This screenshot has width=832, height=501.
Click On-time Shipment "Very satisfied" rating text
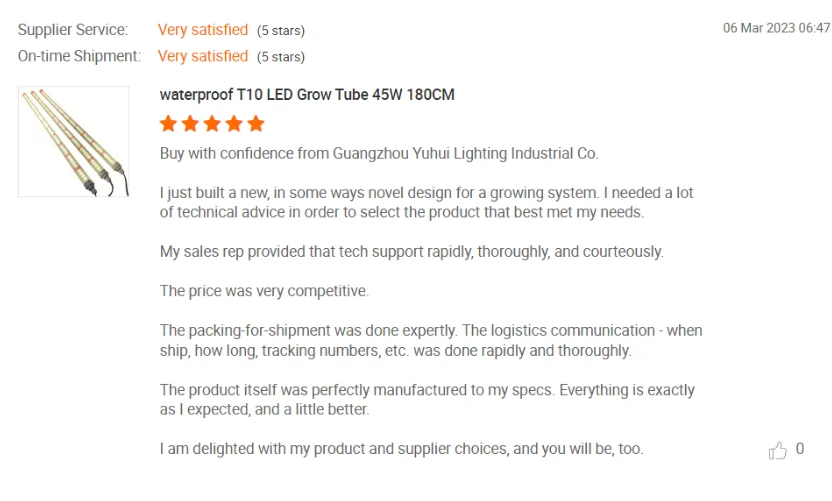[x=203, y=56]
